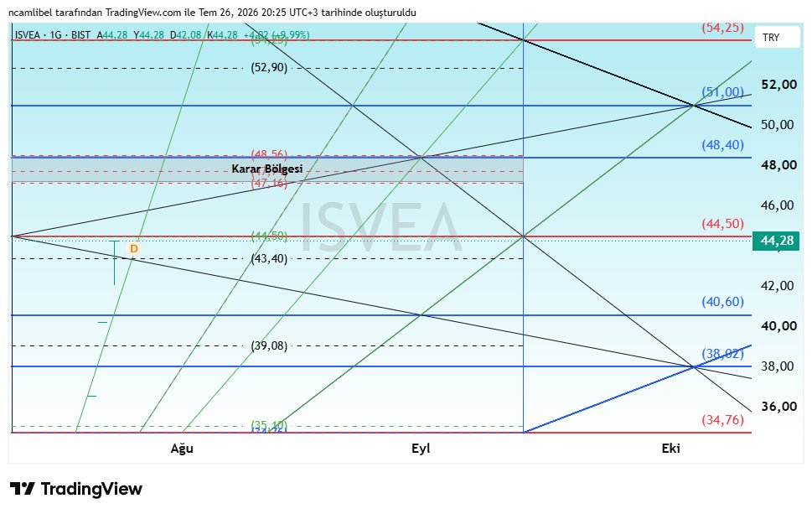812x514 pixels.
Task: Select the Karar Bölgesi zone label
Action: point(267,169)
